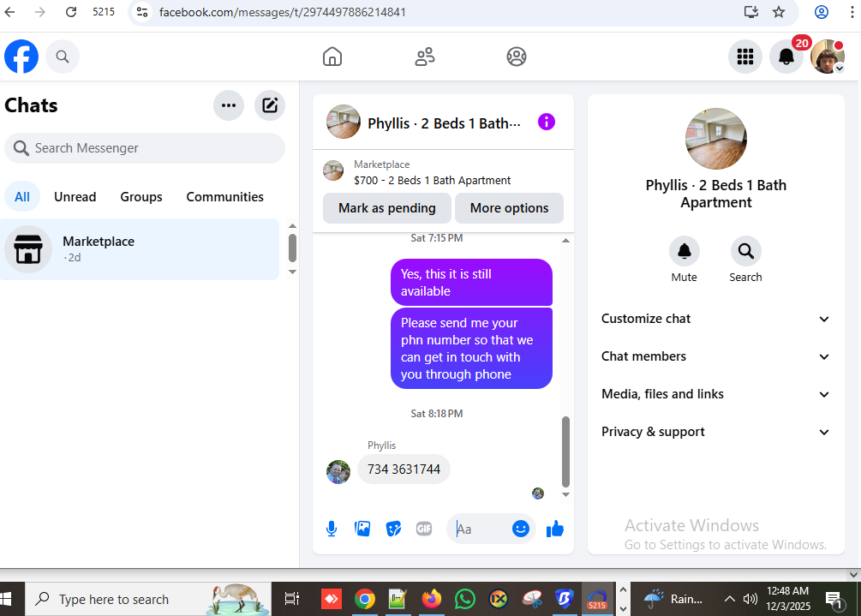The image size is (861, 616).
Task: Open the Rain weather widget in taskbar
Action: tap(674, 599)
